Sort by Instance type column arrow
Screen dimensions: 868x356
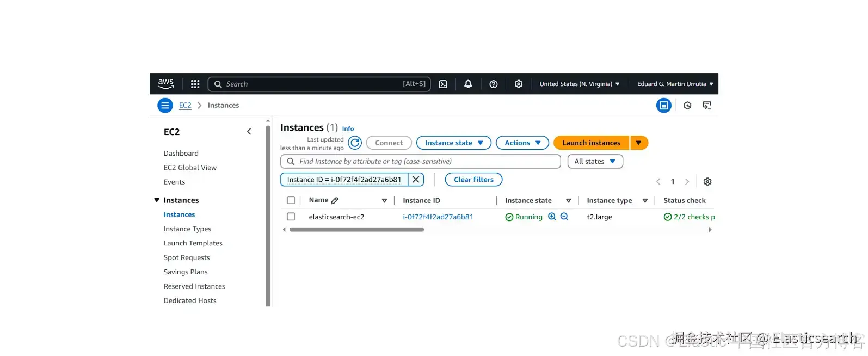pos(645,201)
